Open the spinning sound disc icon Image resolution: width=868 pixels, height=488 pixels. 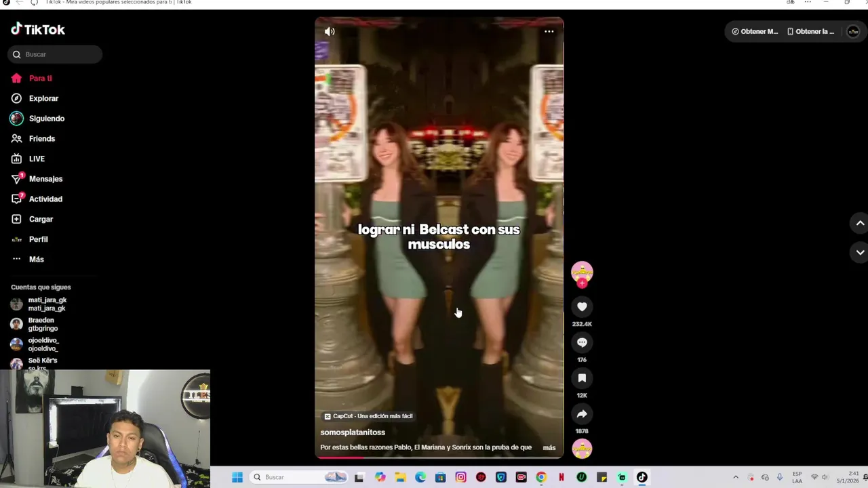[582, 449]
